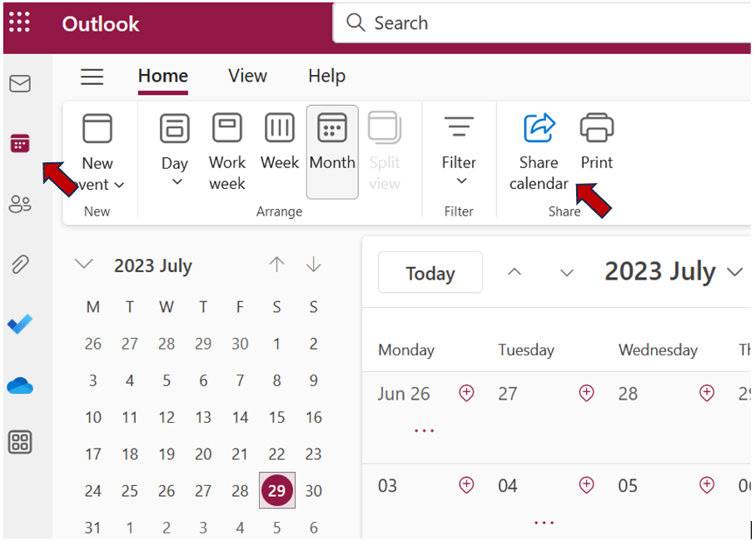Click the Print icon
Viewport: 756px width, 541px height.
pyautogui.click(x=596, y=130)
